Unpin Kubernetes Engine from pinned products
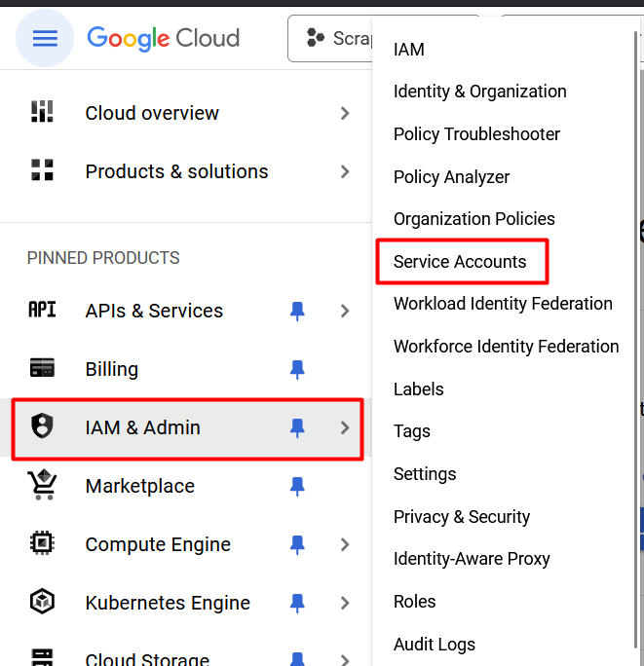Image resolution: width=644 pixels, height=666 pixels. [297, 604]
